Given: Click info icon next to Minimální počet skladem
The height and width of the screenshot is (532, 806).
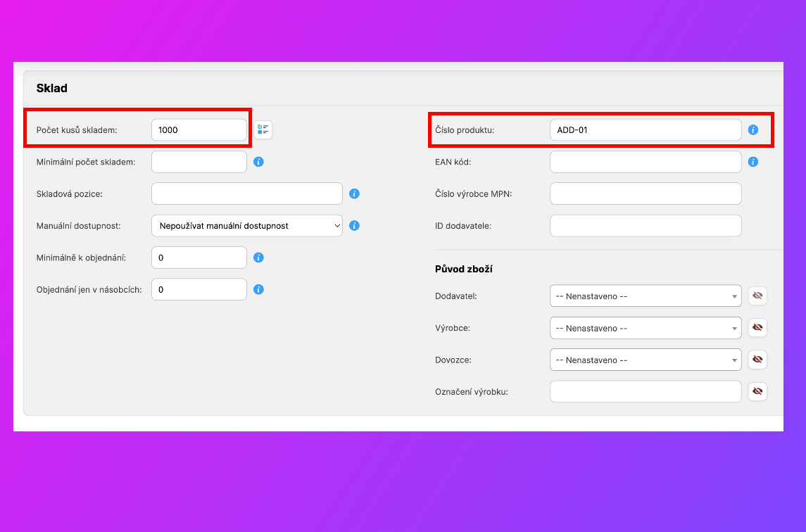Looking at the screenshot, I should click(x=258, y=162).
